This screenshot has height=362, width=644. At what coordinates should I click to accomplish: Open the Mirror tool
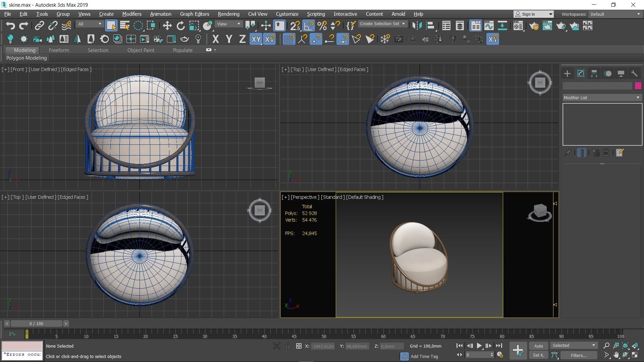click(417, 26)
